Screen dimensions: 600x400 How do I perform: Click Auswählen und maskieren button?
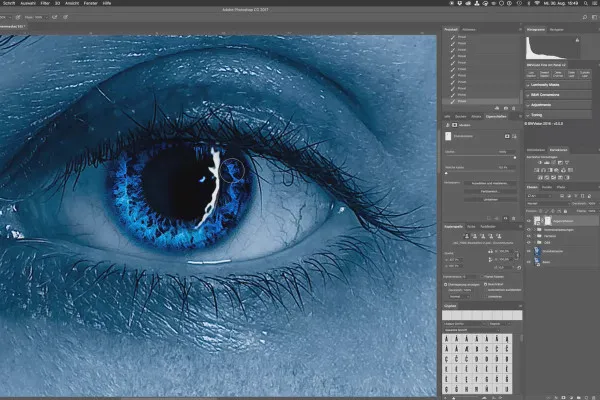489,183
